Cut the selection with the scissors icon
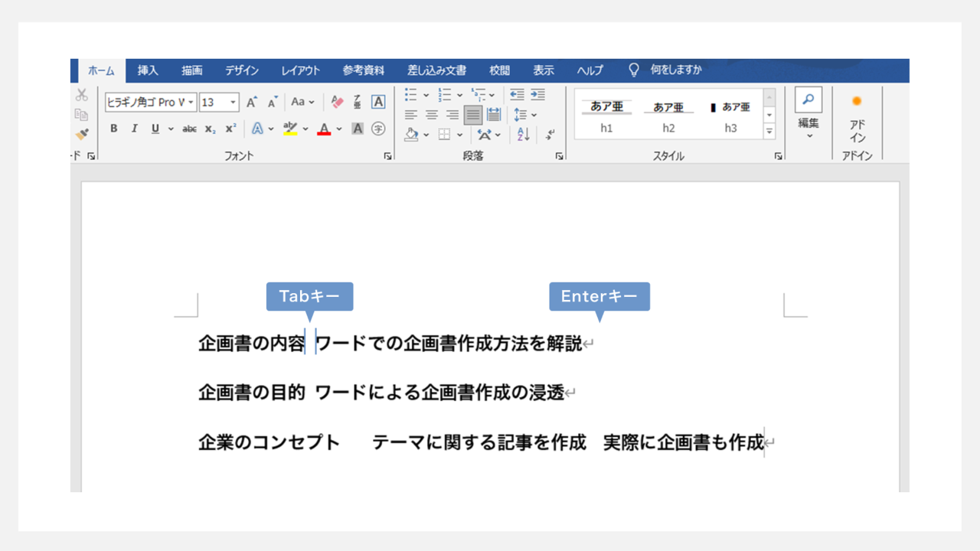Image resolution: width=980 pixels, height=551 pixels. [82, 96]
